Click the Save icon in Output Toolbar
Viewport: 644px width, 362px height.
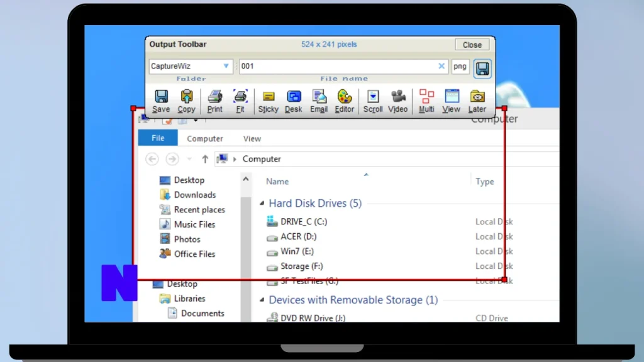[x=161, y=101]
